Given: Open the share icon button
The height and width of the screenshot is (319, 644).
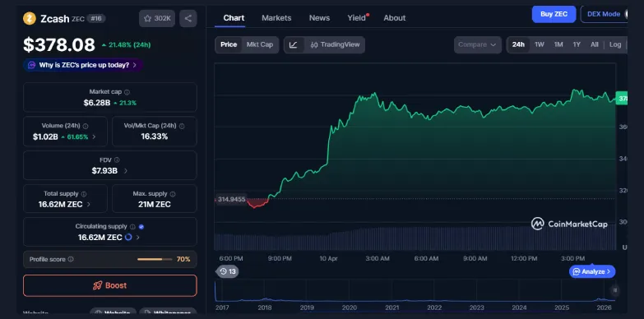Looking at the screenshot, I should tap(188, 18).
